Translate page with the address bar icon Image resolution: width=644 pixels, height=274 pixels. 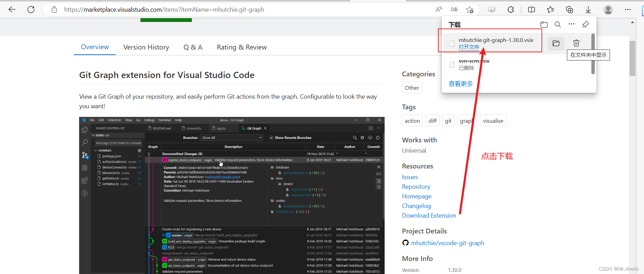point(454,10)
